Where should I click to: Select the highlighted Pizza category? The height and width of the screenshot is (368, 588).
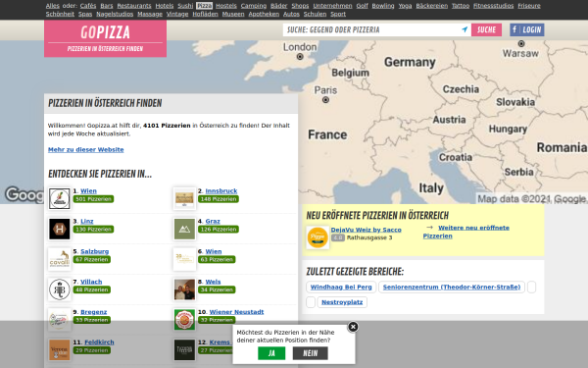pyautogui.click(x=205, y=6)
